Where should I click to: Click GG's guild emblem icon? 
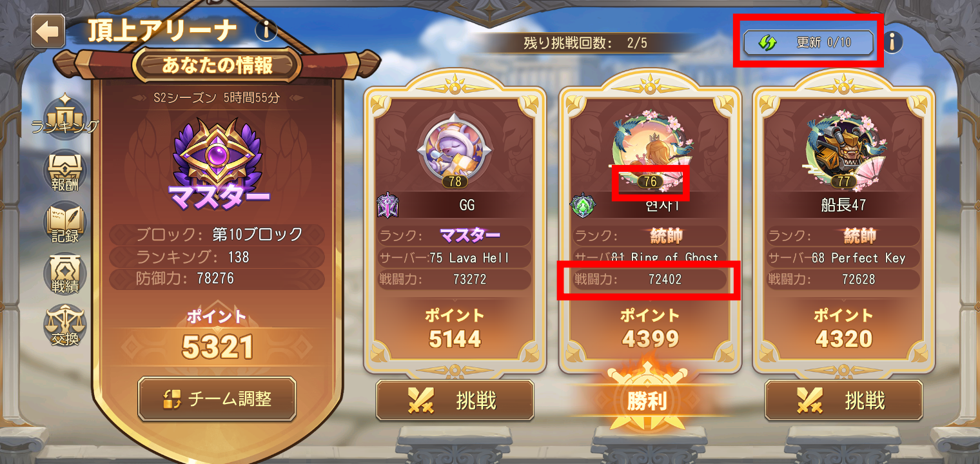388,206
